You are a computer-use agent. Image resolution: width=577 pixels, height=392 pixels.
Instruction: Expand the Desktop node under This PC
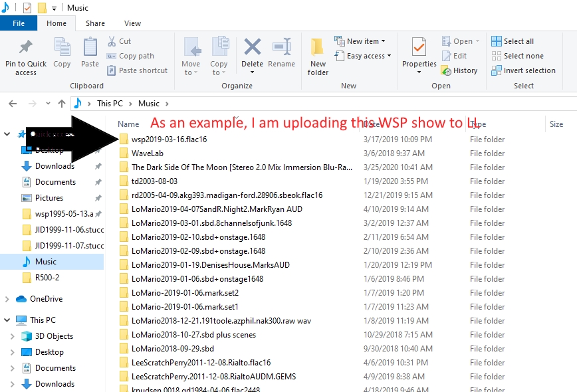[x=12, y=352]
